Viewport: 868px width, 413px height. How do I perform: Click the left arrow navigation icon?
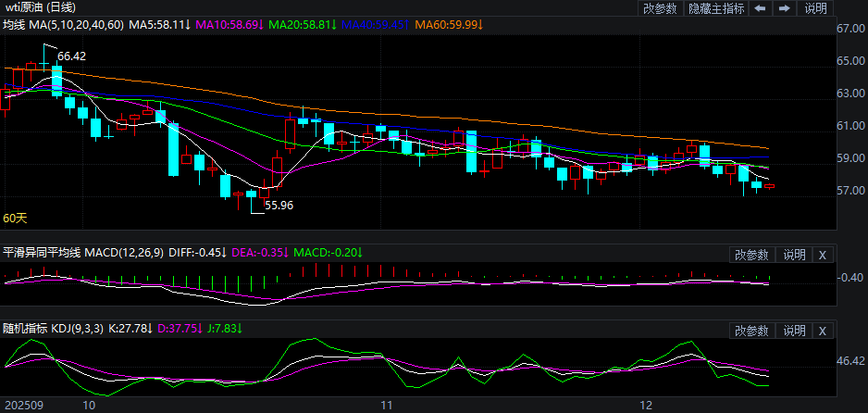pyautogui.click(x=760, y=8)
